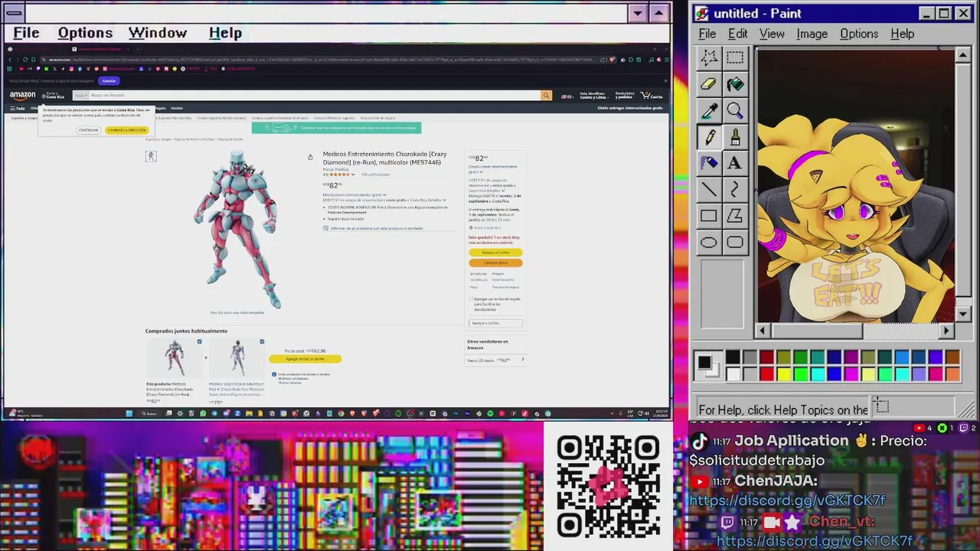Image resolution: width=980 pixels, height=551 pixels.
Task: Click the Amazon logo in the header
Action: pos(22,96)
